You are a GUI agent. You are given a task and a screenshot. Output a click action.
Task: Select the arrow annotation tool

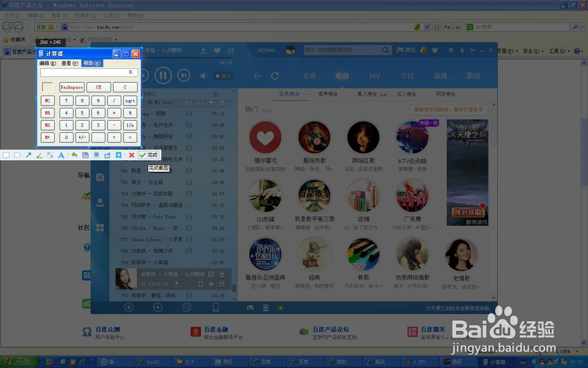click(27, 155)
